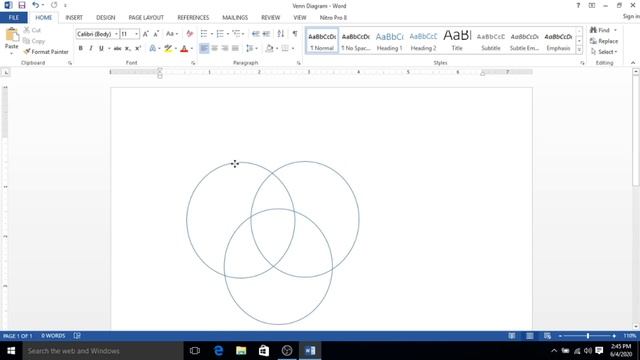Click the zoom slider handle

588,336
